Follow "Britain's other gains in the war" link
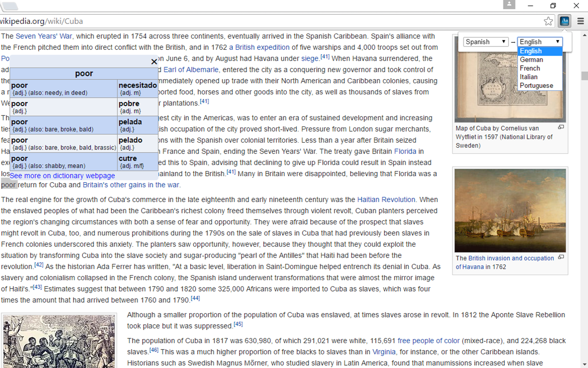The height and width of the screenshot is (368, 588). pyautogui.click(x=131, y=185)
